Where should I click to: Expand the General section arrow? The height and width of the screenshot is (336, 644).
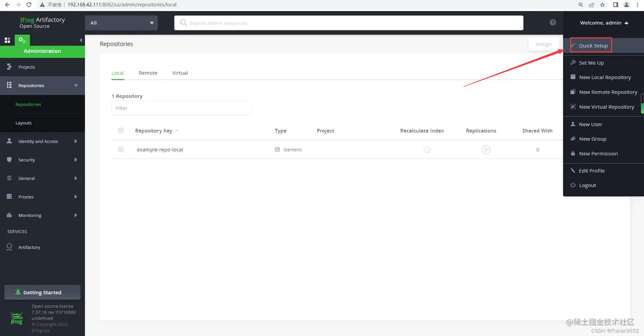pyautogui.click(x=76, y=178)
